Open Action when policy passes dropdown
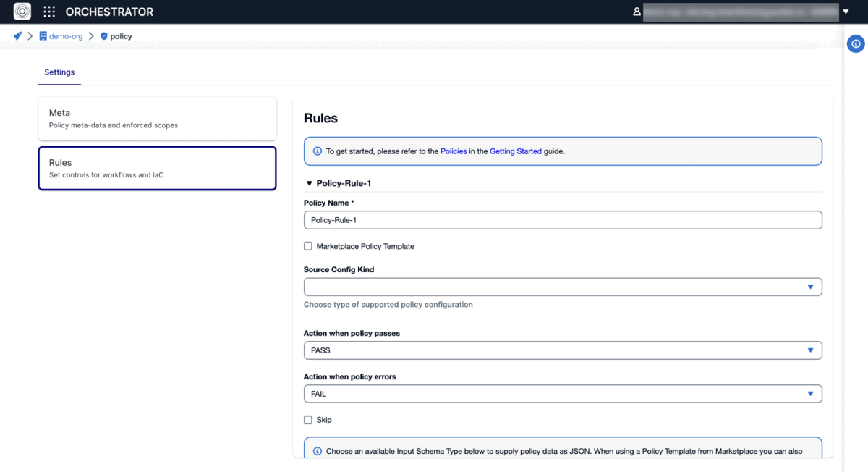 click(562, 350)
